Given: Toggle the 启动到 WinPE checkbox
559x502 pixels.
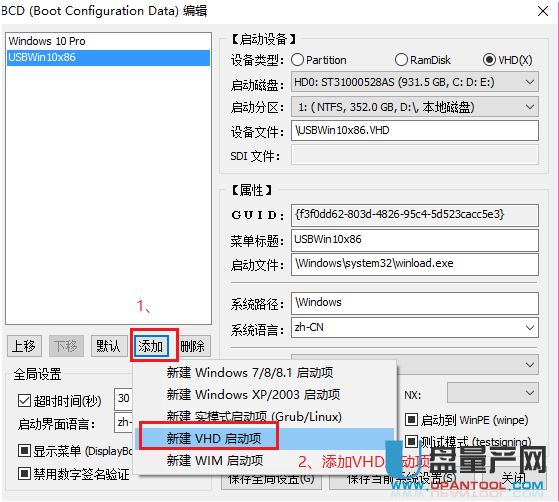Looking at the screenshot, I should [x=411, y=420].
